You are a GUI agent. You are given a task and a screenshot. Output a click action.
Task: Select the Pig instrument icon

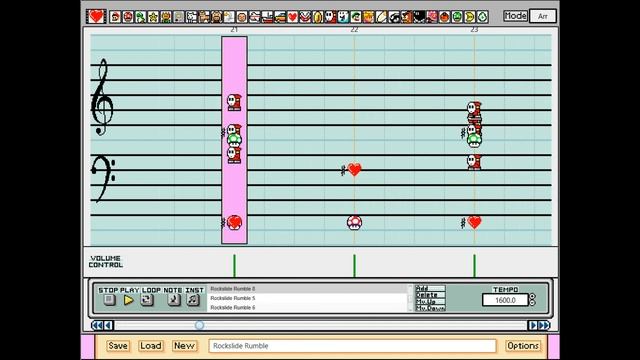click(x=217, y=17)
